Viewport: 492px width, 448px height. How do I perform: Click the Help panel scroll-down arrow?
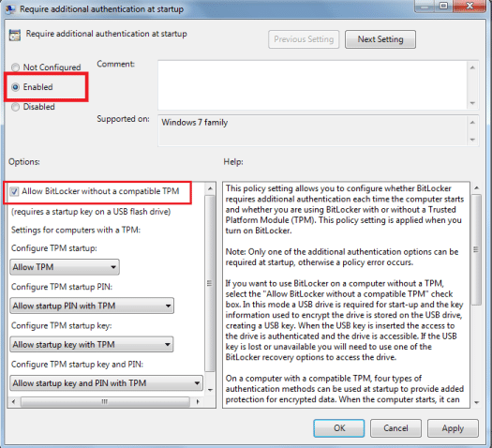point(477,402)
